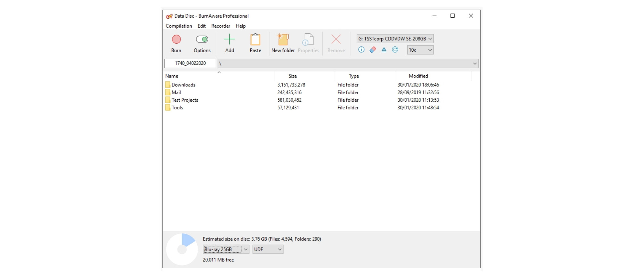
Task: Click the red Remove X icon
Action: pyautogui.click(x=336, y=39)
